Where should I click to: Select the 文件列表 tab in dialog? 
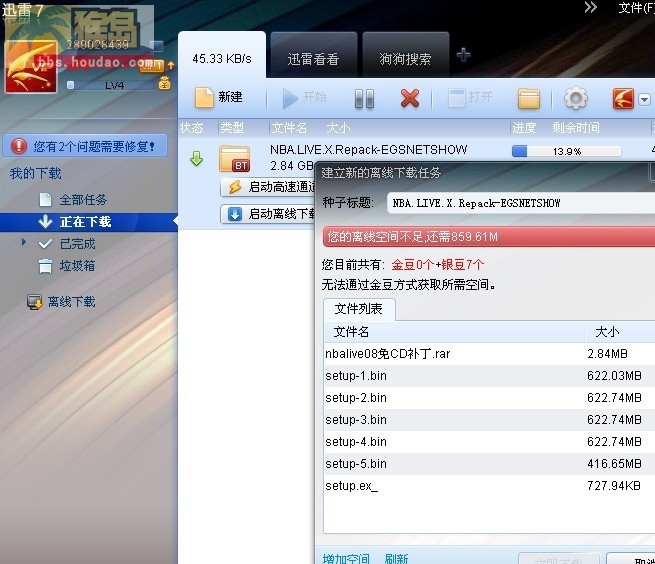(x=359, y=309)
